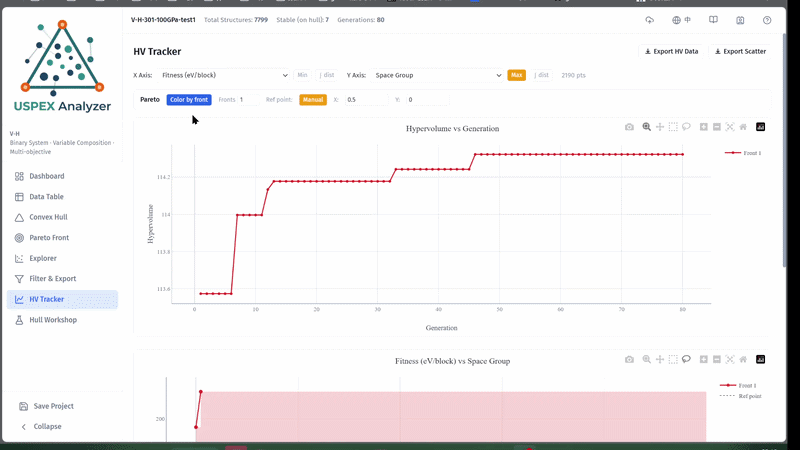Download Fitness vs Space Group plot camera icon
The width and height of the screenshot is (800, 450).
coord(629,360)
